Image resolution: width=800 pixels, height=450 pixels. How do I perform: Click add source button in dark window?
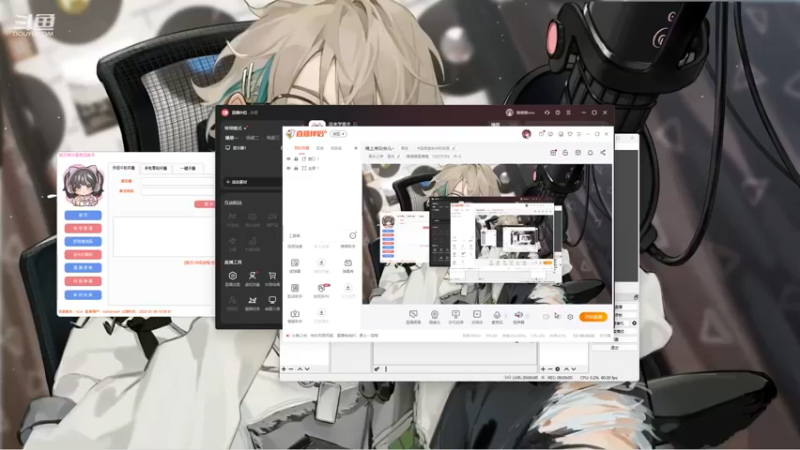point(253,182)
